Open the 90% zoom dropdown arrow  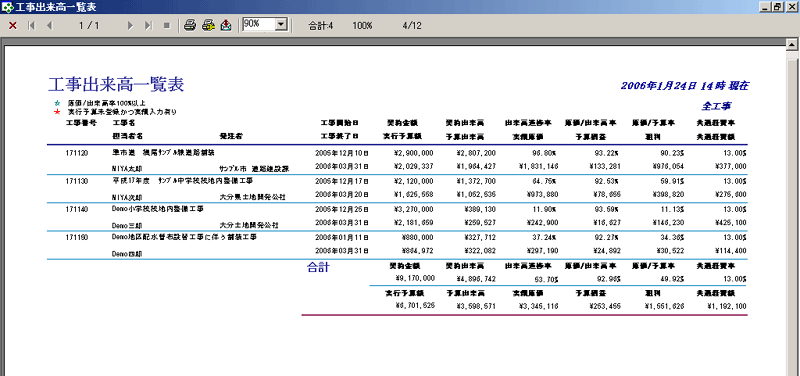tap(282, 24)
